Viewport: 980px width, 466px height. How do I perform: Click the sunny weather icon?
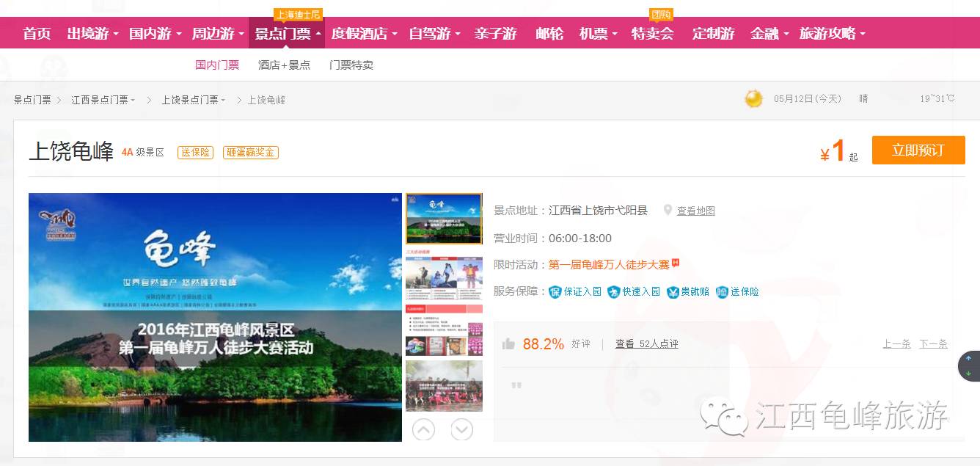coord(753,98)
